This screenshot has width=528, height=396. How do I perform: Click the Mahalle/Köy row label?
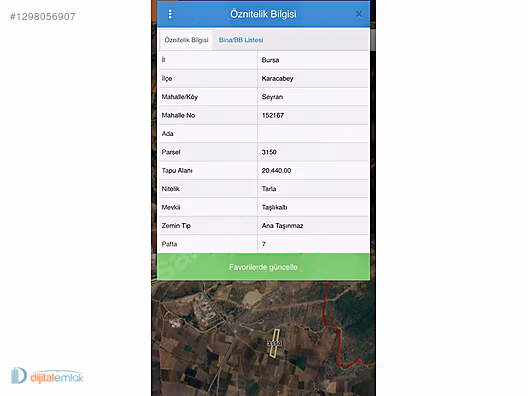(x=179, y=97)
